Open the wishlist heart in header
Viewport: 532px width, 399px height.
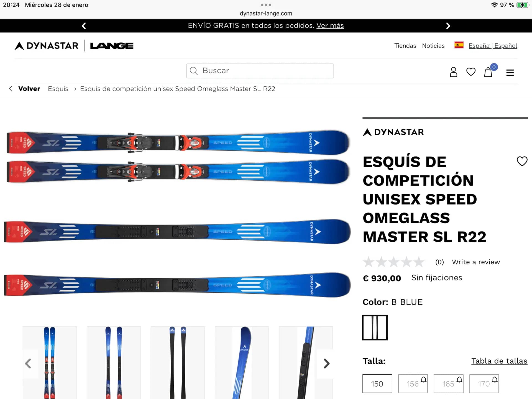click(471, 72)
